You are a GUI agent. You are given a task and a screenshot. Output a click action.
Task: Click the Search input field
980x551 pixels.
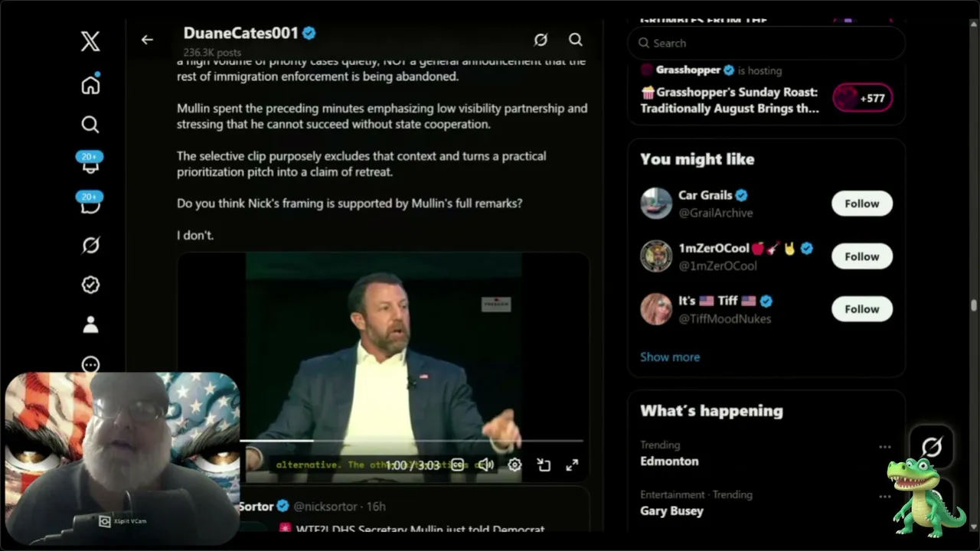tap(766, 43)
